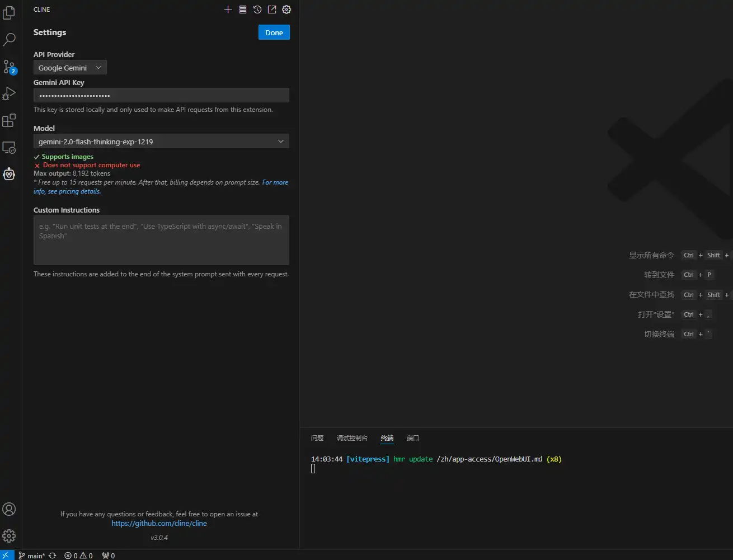Click the 'Max output: 8,192 tokens' text
This screenshot has height=560, width=733.
(x=72, y=173)
